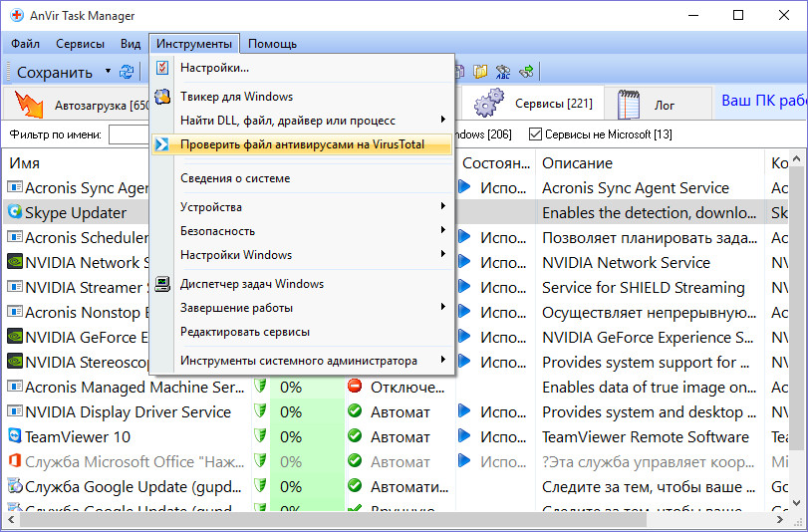Click the Office icon of Служба Microsoft Office

[15, 460]
